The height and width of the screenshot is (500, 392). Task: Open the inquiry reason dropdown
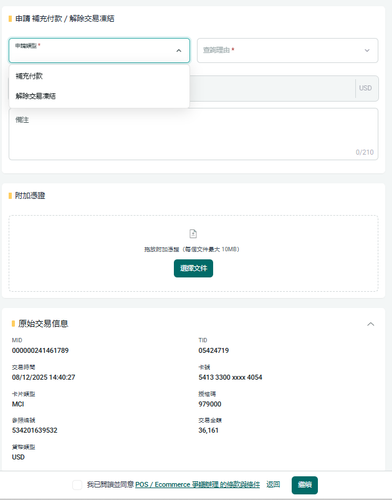(287, 50)
